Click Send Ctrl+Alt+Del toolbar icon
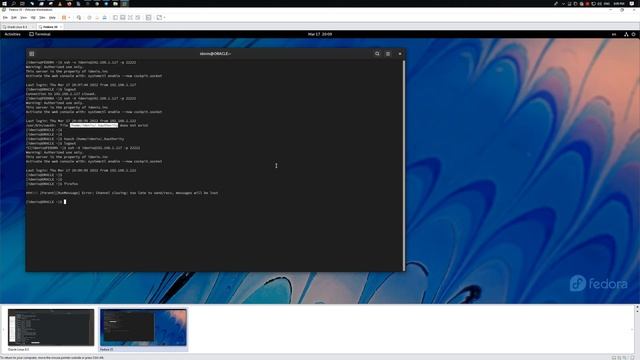 (x=79, y=18)
